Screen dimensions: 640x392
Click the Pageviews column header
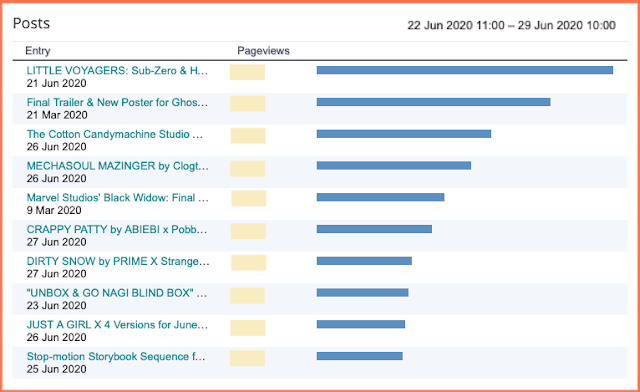(x=263, y=51)
